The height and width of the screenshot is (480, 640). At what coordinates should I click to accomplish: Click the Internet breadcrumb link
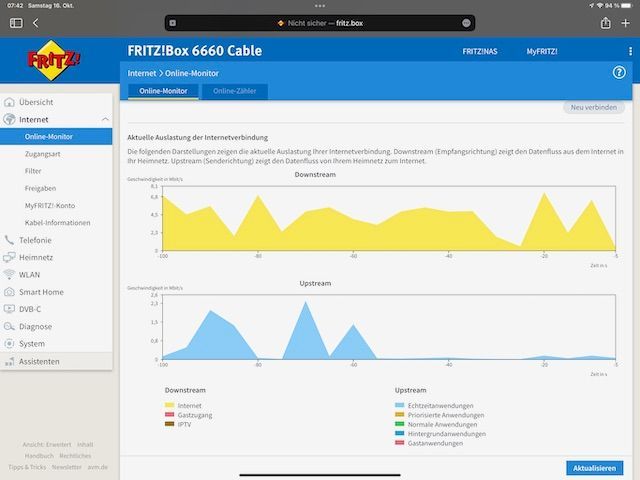pyautogui.click(x=142, y=73)
